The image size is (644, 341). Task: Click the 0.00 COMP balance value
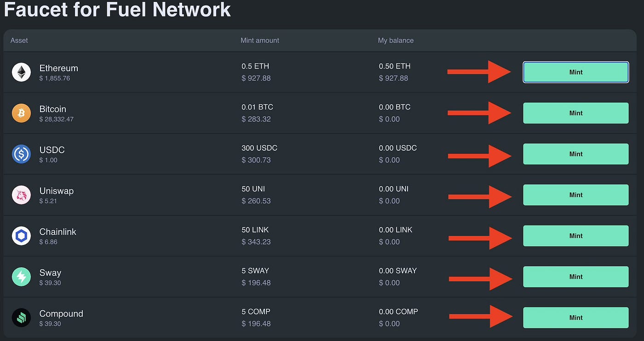(398, 312)
